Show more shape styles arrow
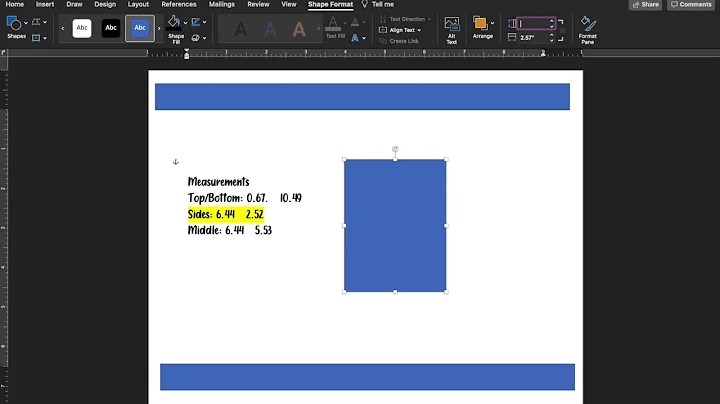Viewport: 720px width, 404px height. click(159, 28)
